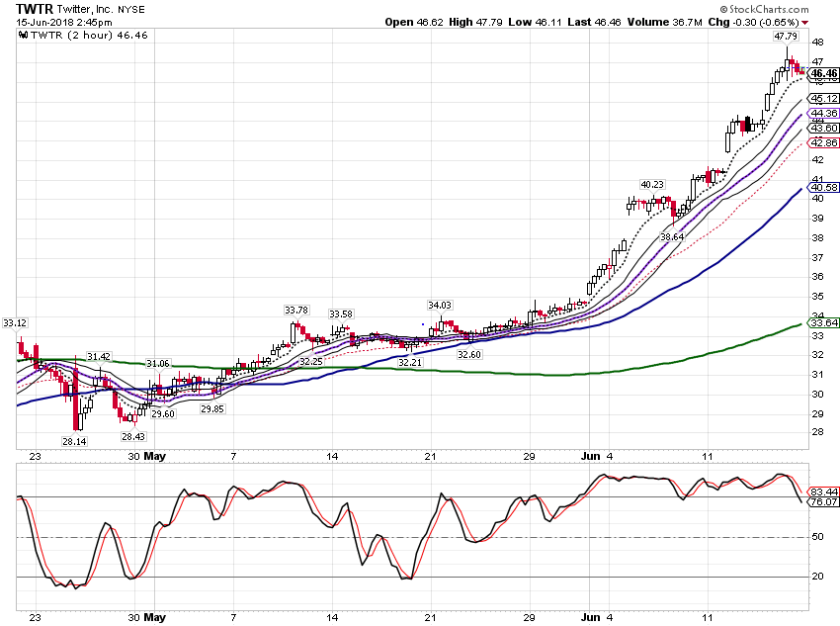This screenshot has height=626, width=840.
Task: Click the Chg -0.30 (-0.65%) value
Action: coord(753,22)
